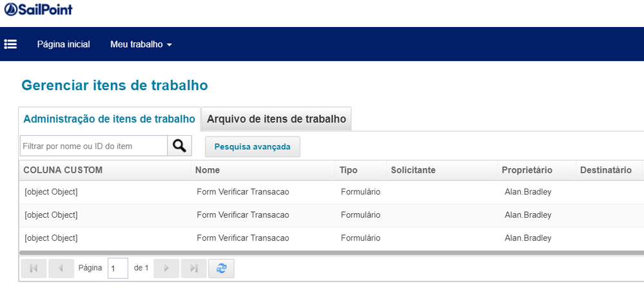
Task: Select the first Form Verificar Transacao row
Action: [x=242, y=192]
